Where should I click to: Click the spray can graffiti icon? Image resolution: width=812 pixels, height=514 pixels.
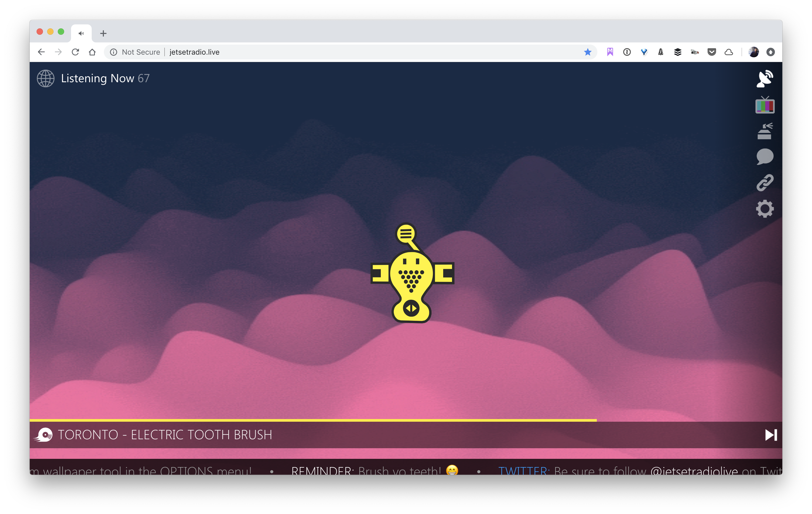pyautogui.click(x=765, y=131)
